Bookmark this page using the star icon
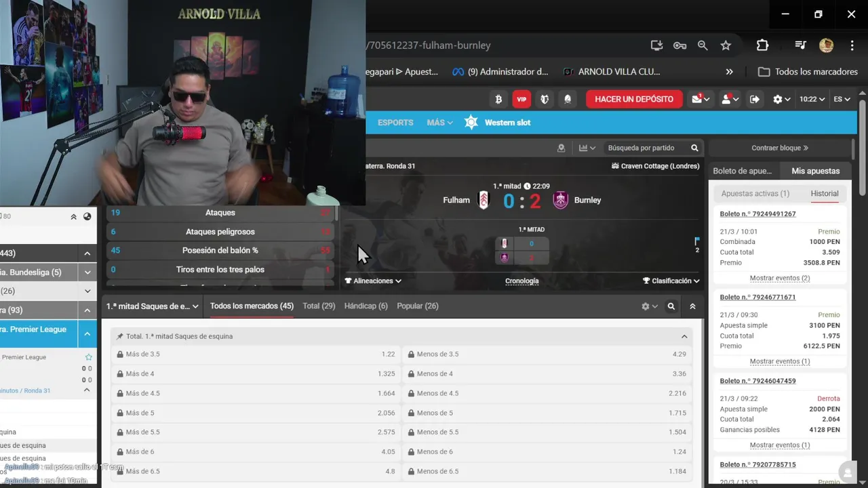 726,45
